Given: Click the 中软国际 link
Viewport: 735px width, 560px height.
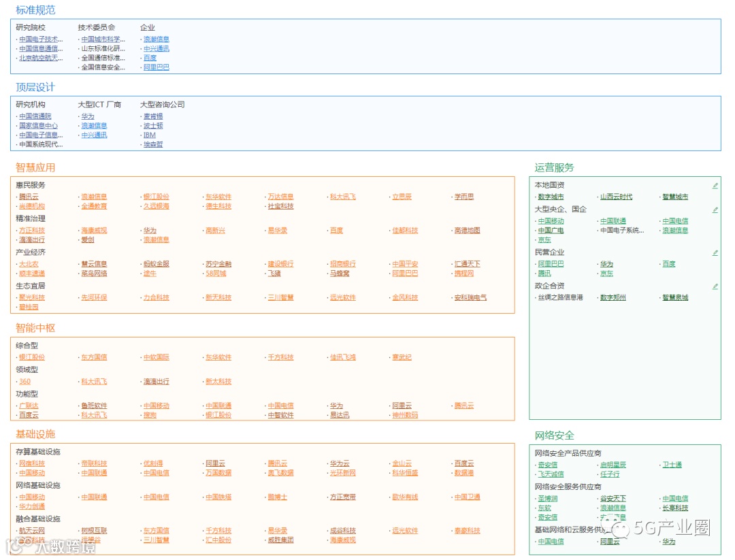Looking at the screenshot, I should 156,357.
